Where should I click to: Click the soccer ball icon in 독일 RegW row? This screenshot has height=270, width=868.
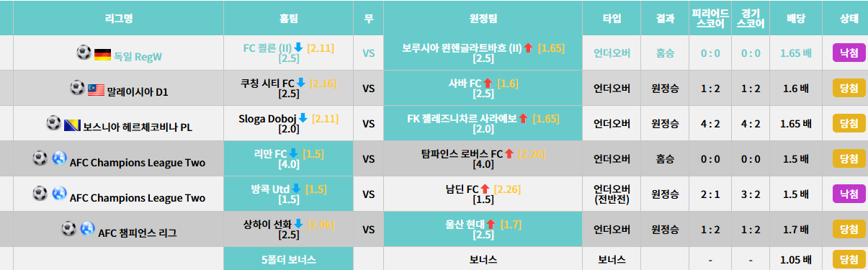point(84,53)
